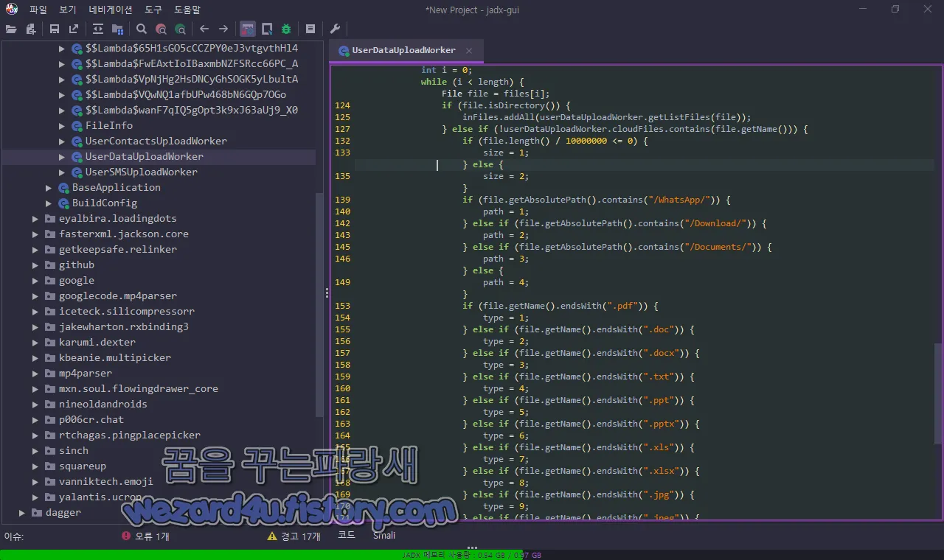Open the 도움말 menu

click(187, 10)
